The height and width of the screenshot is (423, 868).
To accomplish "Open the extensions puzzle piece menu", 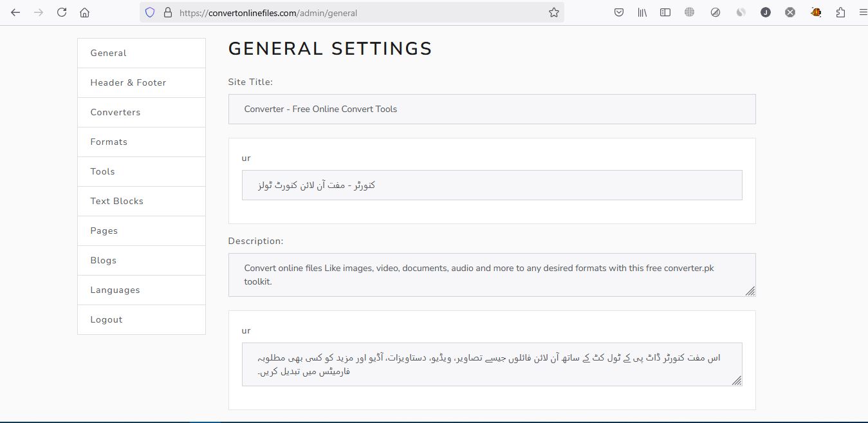I will tap(840, 12).
